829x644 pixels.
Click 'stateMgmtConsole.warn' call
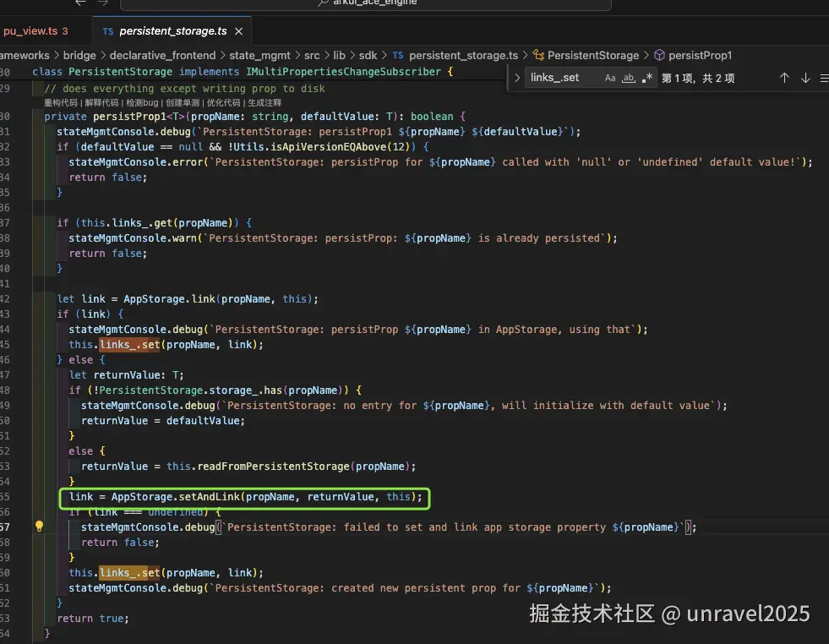133,238
